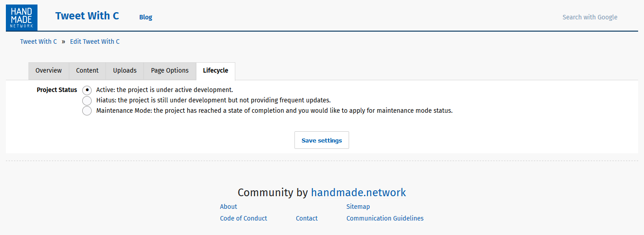This screenshot has height=235, width=644.
Task: Open Edit Tweet With C breadcrumb
Action: (x=95, y=41)
